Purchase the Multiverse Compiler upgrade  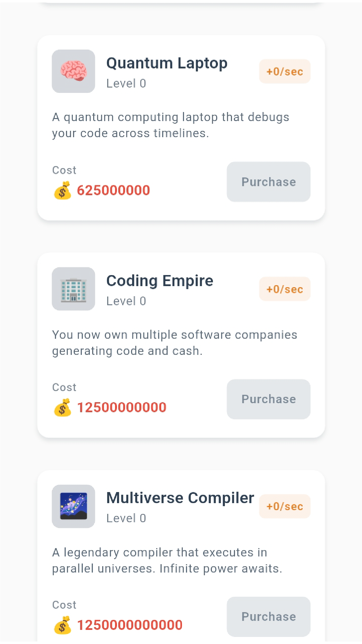tap(268, 616)
